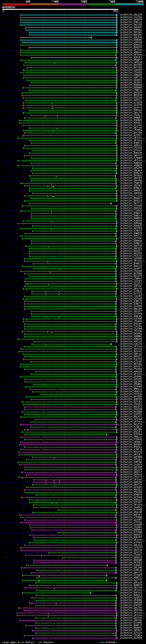Select the UniRef100_B9DGE1 label
Image resolution: width=146 pixels, height=644 pixels.
[131, 30]
